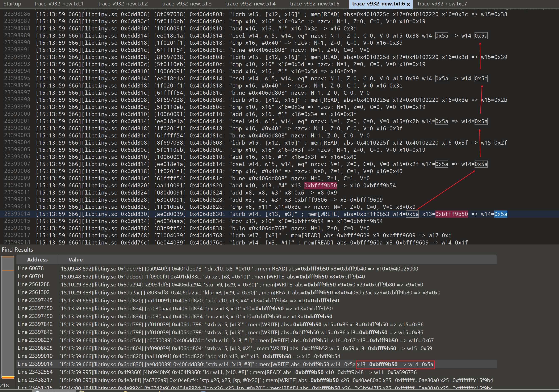Viewport: 559px width, 392px height.
Task: Click the Find Results overview map strip
Action: click(x=8, y=317)
